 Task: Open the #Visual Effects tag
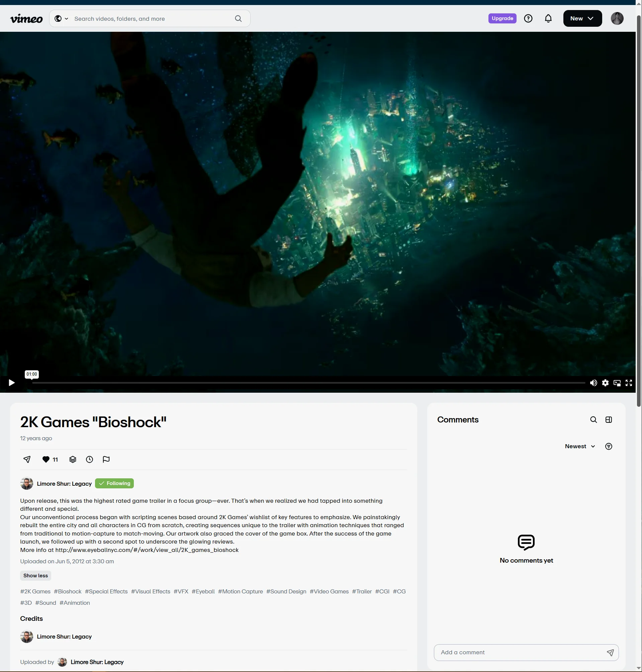151,591
